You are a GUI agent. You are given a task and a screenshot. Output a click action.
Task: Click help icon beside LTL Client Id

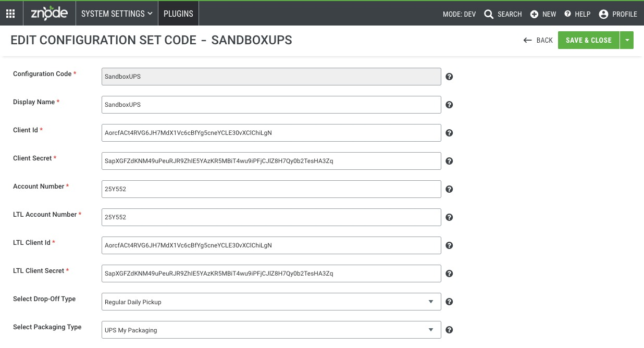point(449,245)
